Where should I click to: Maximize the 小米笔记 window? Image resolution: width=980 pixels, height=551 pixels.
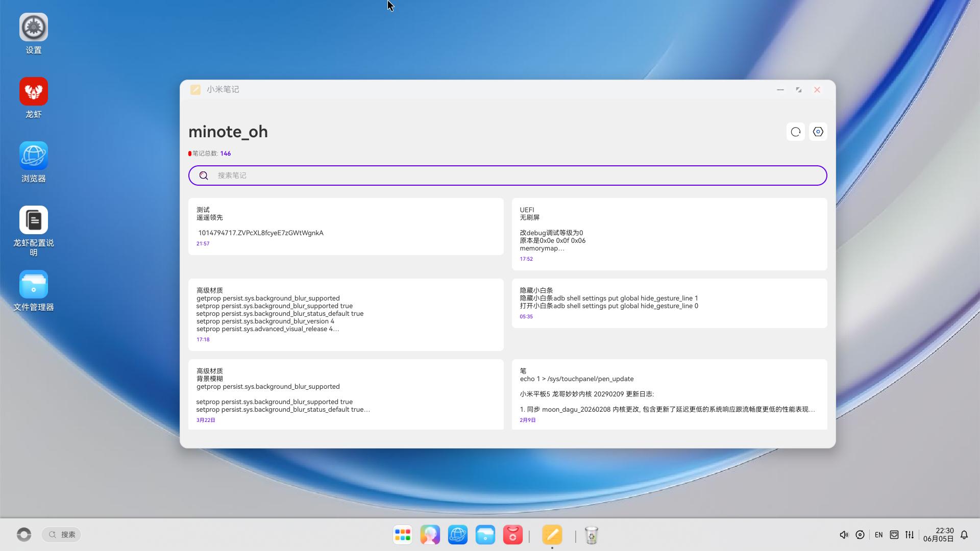[799, 90]
